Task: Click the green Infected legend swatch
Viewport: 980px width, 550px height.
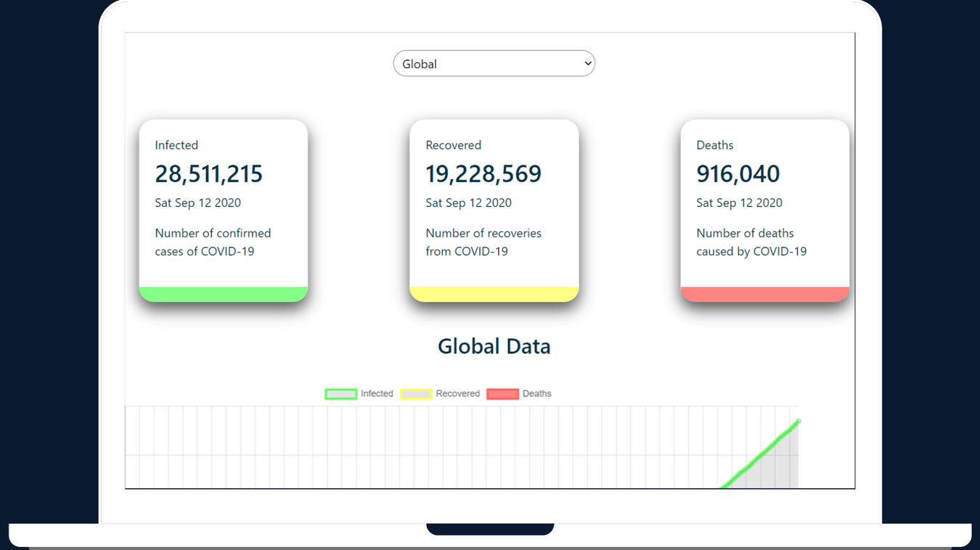Action: tap(340, 393)
